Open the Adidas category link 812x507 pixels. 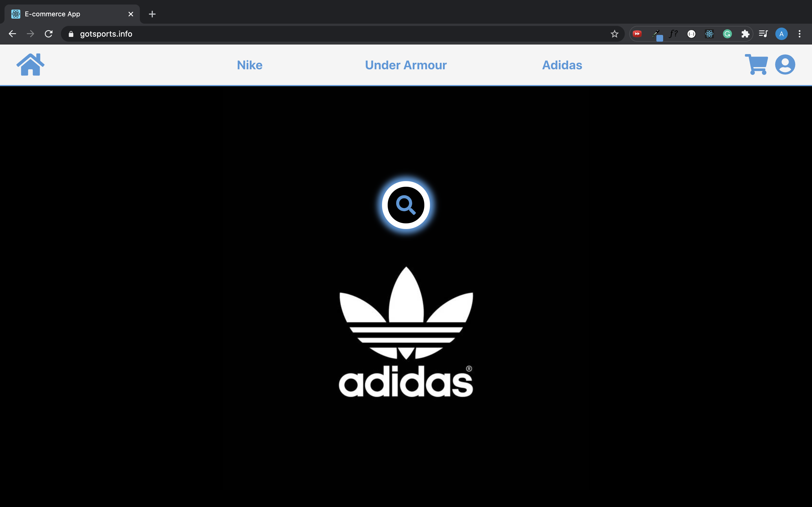tap(561, 65)
